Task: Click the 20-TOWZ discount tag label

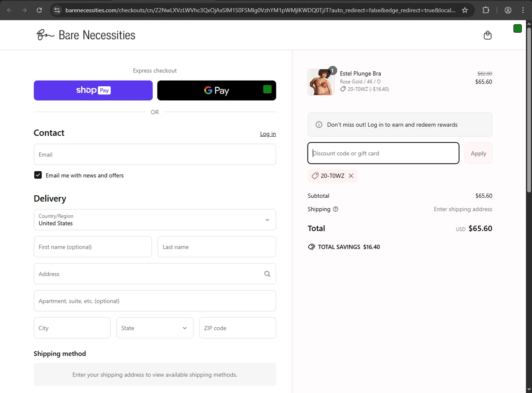Action: 332,176
